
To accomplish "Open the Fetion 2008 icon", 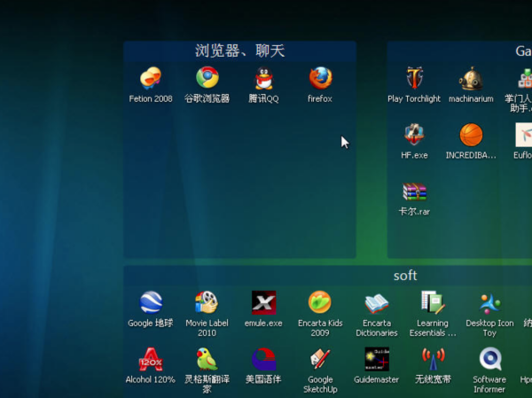I will pyautogui.click(x=151, y=78).
